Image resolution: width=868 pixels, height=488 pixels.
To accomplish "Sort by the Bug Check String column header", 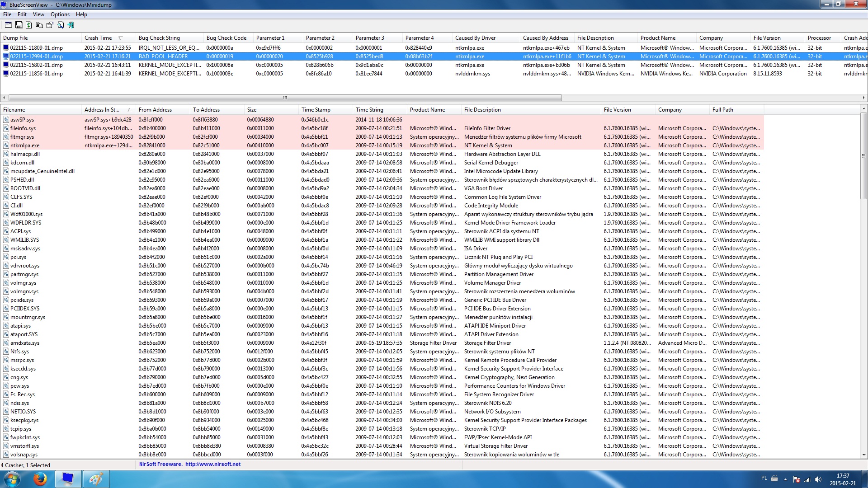I will [x=170, y=38].
